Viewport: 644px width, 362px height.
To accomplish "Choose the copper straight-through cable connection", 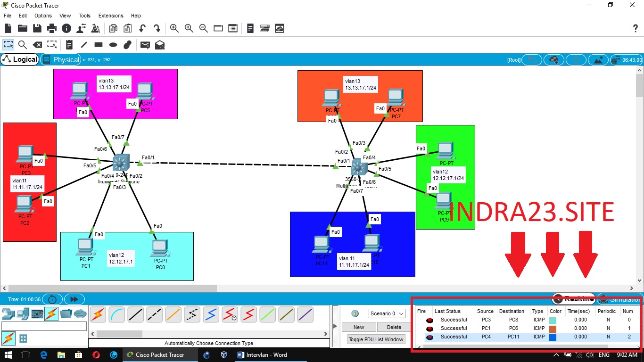I will point(135,314).
